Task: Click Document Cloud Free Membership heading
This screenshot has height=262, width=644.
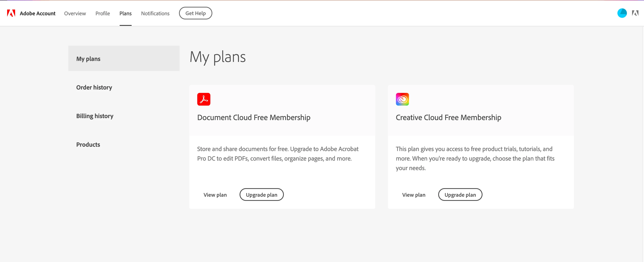Action: coord(253,117)
